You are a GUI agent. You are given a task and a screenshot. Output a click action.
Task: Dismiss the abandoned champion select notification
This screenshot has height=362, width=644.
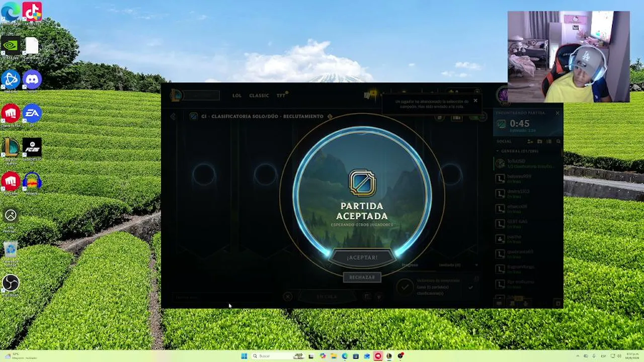tap(475, 101)
